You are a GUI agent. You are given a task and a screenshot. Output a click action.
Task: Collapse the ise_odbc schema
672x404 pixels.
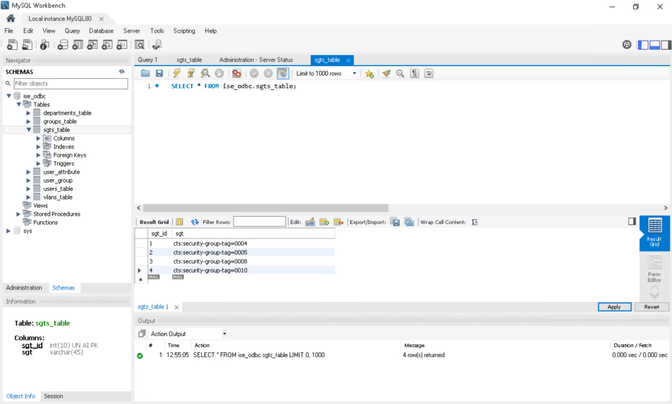tap(9, 96)
